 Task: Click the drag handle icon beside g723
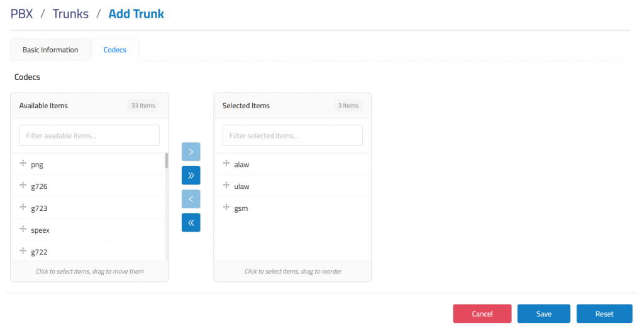(x=23, y=207)
